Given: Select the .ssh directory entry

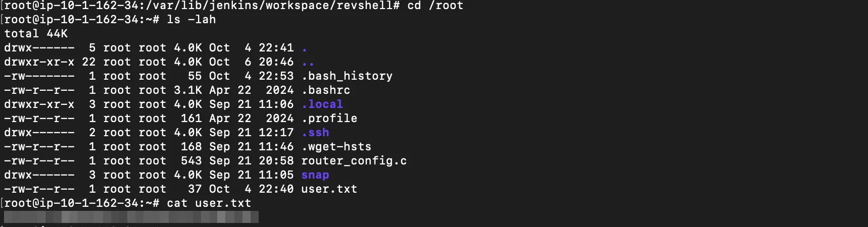Looking at the screenshot, I should pyautogui.click(x=315, y=133).
